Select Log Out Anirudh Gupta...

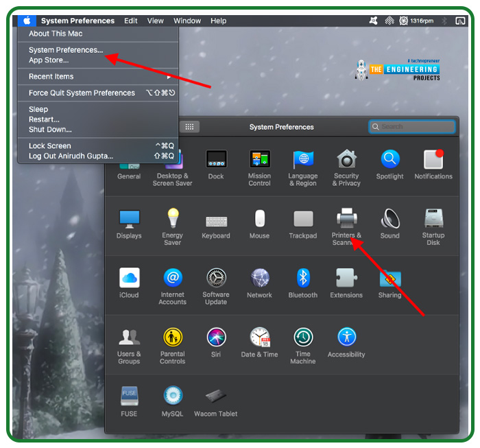click(x=98, y=156)
